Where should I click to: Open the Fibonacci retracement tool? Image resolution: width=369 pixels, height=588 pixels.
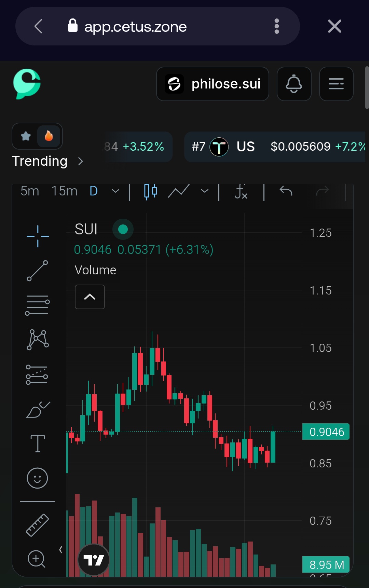click(38, 305)
